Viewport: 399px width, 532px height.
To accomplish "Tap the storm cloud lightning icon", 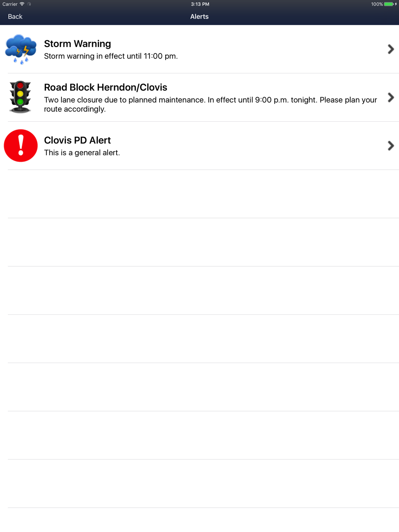I will [21, 49].
